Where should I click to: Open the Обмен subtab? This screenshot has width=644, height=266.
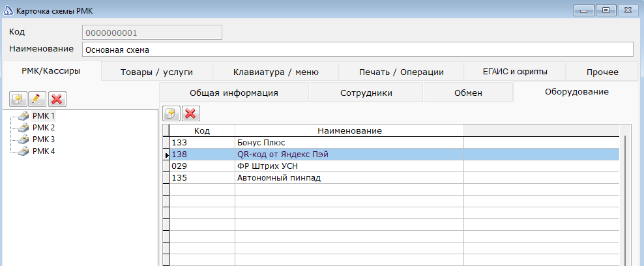point(468,93)
